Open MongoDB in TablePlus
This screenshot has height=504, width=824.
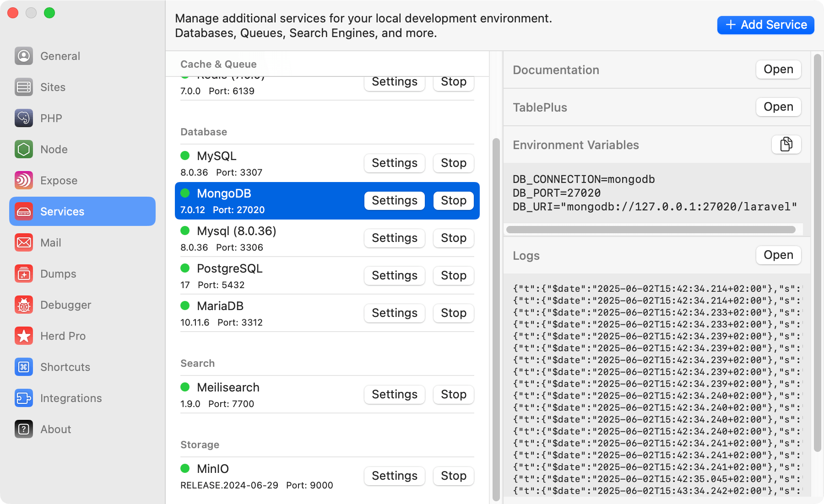click(x=778, y=107)
